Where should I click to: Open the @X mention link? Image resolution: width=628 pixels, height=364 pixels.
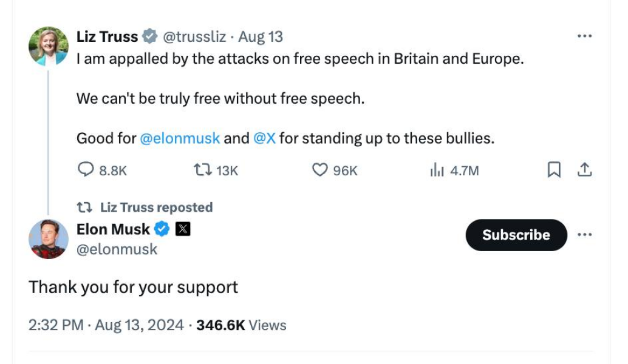(x=264, y=138)
